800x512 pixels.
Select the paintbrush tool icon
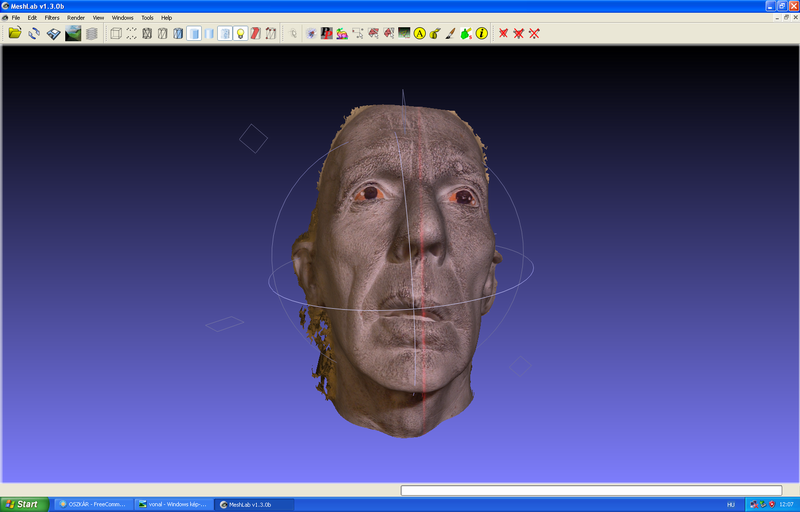click(x=450, y=33)
